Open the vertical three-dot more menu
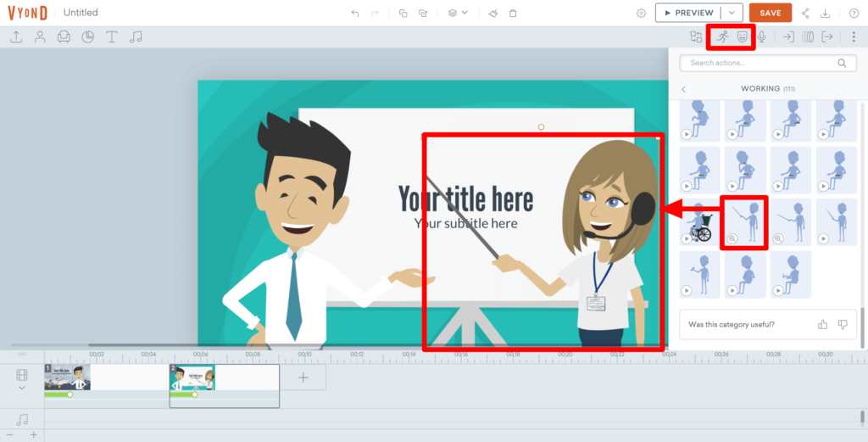 pyautogui.click(x=853, y=37)
